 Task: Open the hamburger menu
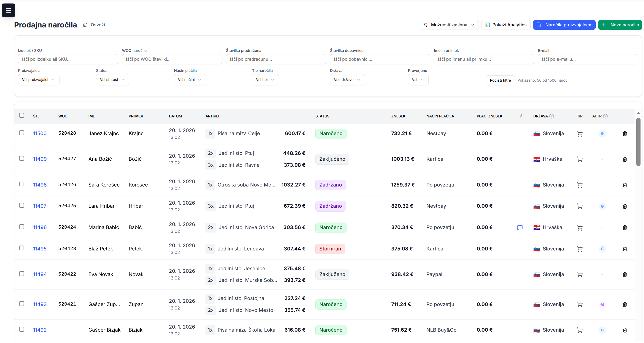[9, 10]
